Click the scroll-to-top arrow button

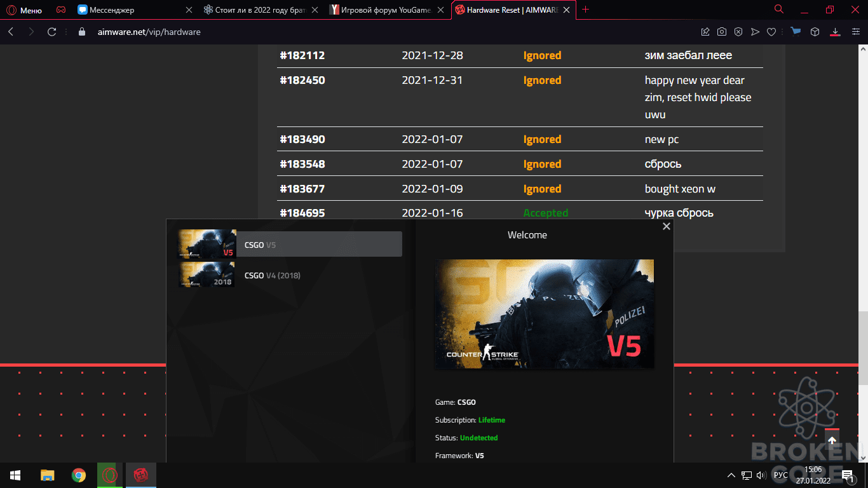coord(832,440)
